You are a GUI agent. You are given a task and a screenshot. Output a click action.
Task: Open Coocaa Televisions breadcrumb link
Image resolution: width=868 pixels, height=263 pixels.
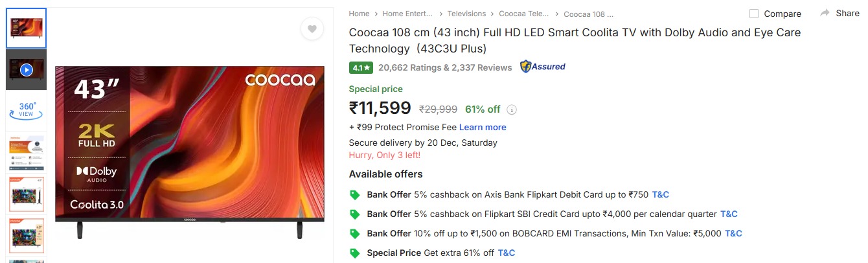[x=524, y=14]
